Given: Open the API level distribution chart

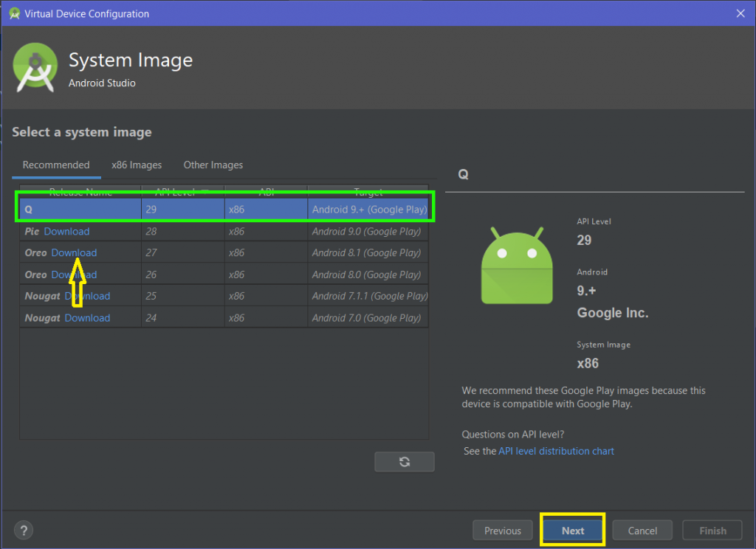Looking at the screenshot, I should (x=556, y=451).
